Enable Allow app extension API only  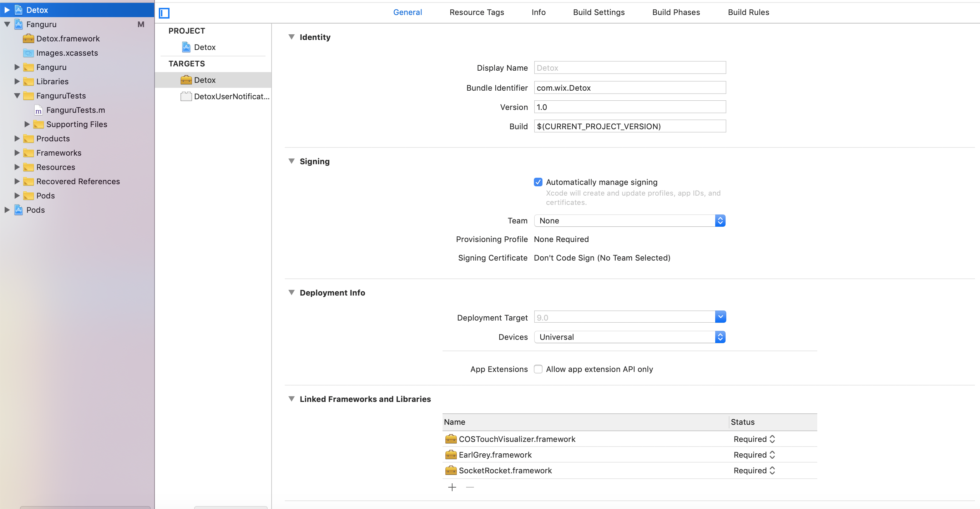[x=538, y=369]
